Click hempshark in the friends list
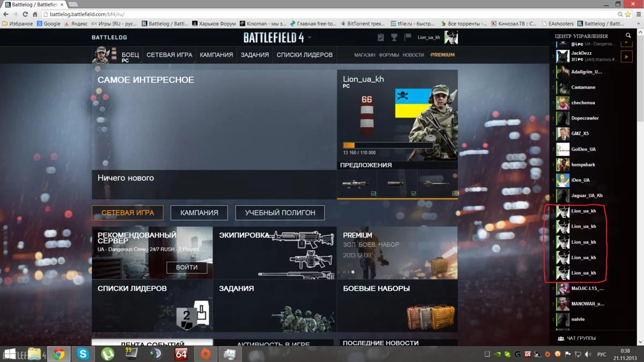The image size is (644, 362). point(583,165)
